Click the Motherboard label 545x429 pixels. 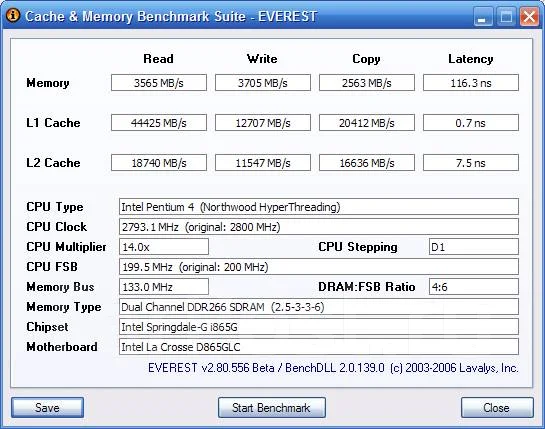[x=62, y=347]
